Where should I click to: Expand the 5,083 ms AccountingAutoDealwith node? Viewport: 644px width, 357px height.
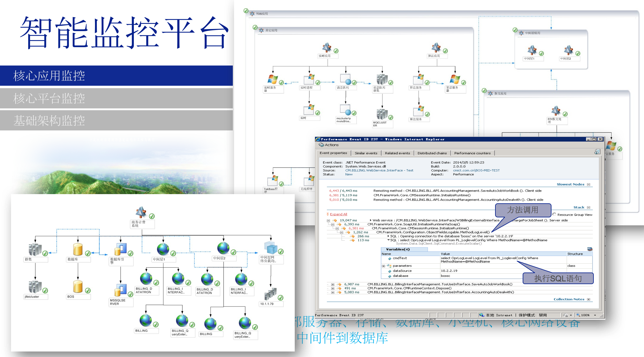pos(333,292)
